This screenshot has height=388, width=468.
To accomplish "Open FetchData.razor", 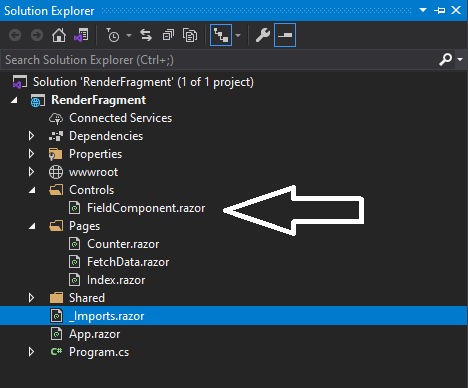I will click(128, 262).
